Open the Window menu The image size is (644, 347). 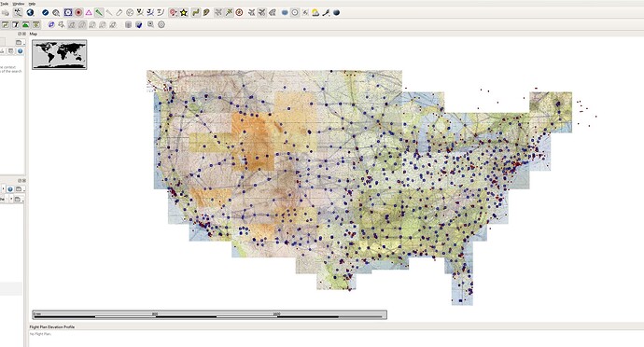19,4
